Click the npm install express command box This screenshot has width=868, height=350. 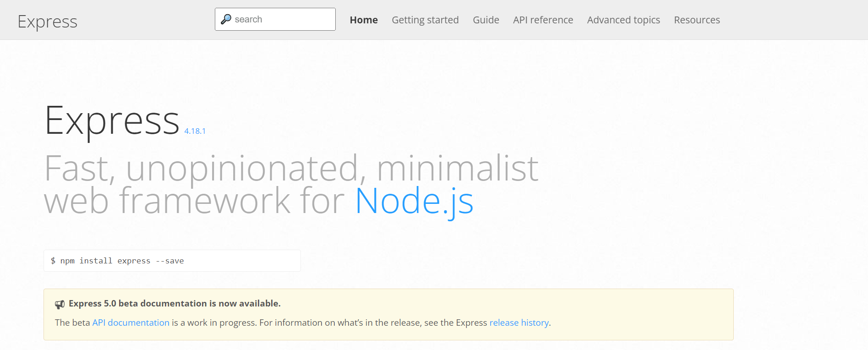tap(172, 261)
